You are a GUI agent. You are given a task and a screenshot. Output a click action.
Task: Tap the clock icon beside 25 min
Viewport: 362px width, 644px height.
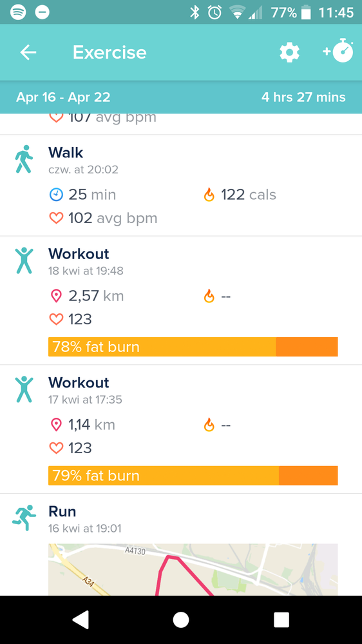(56, 194)
